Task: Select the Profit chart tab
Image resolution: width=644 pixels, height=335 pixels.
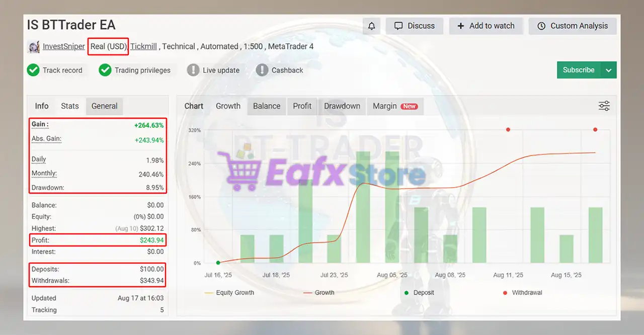Action: (302, 106)
